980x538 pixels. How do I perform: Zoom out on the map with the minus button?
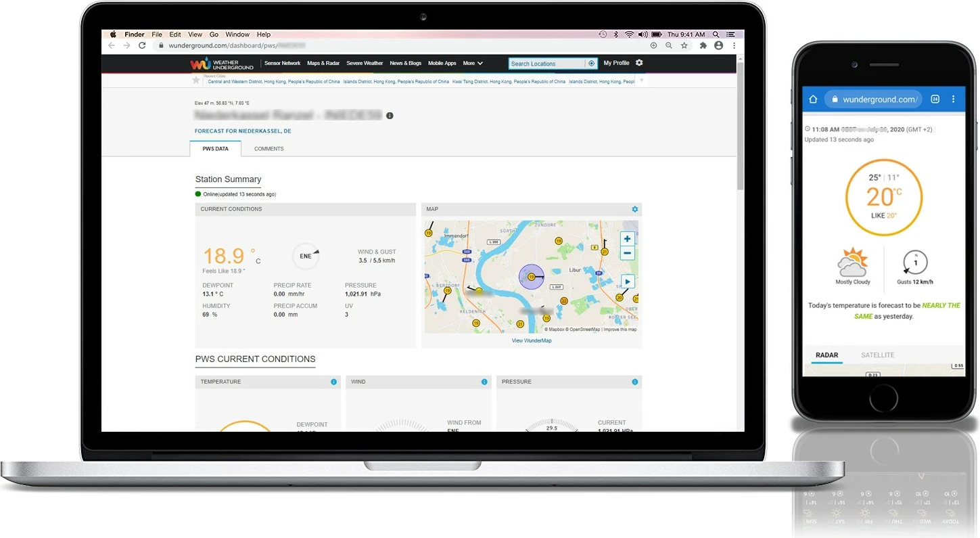point(627,253)
